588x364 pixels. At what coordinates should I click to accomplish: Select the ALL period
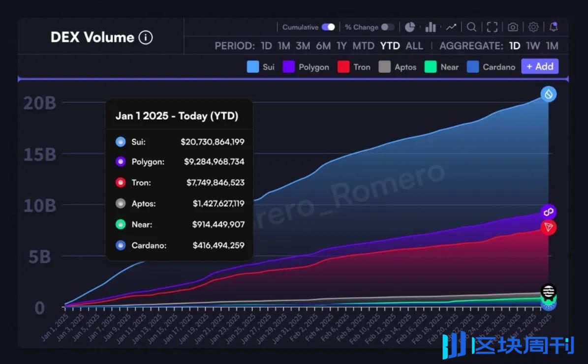[414, 46]
